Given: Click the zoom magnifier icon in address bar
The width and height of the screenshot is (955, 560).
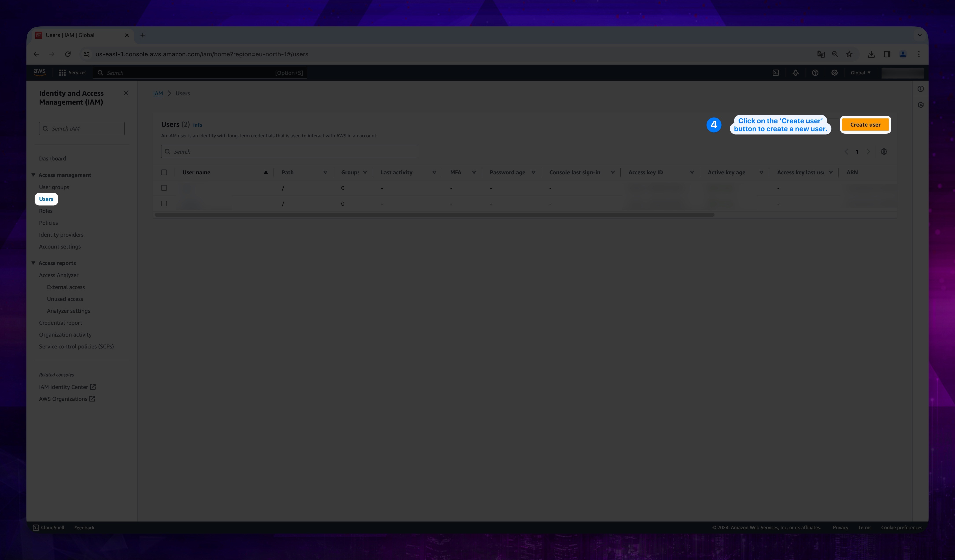Looking at the screenshot, I should (x=835, y=54).
